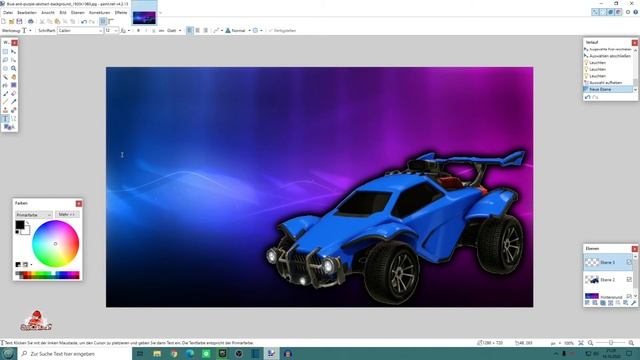Select the Color Picker eyedropper tool

[x=13, y=102]
